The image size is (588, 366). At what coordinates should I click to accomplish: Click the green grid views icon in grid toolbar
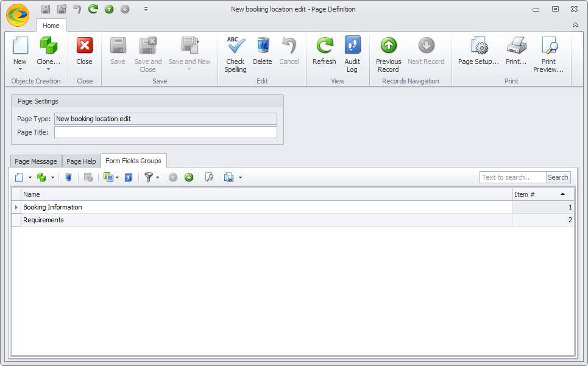(108, 177)
